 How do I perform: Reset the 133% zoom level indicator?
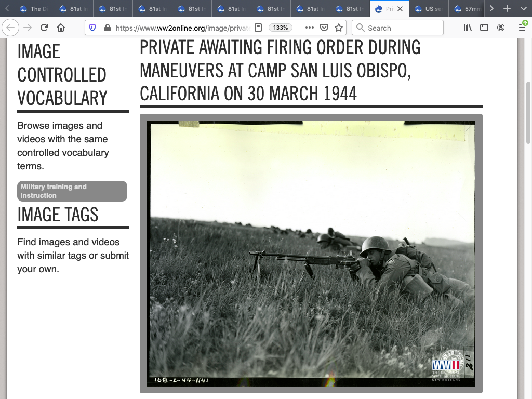(x=281, y=28)
